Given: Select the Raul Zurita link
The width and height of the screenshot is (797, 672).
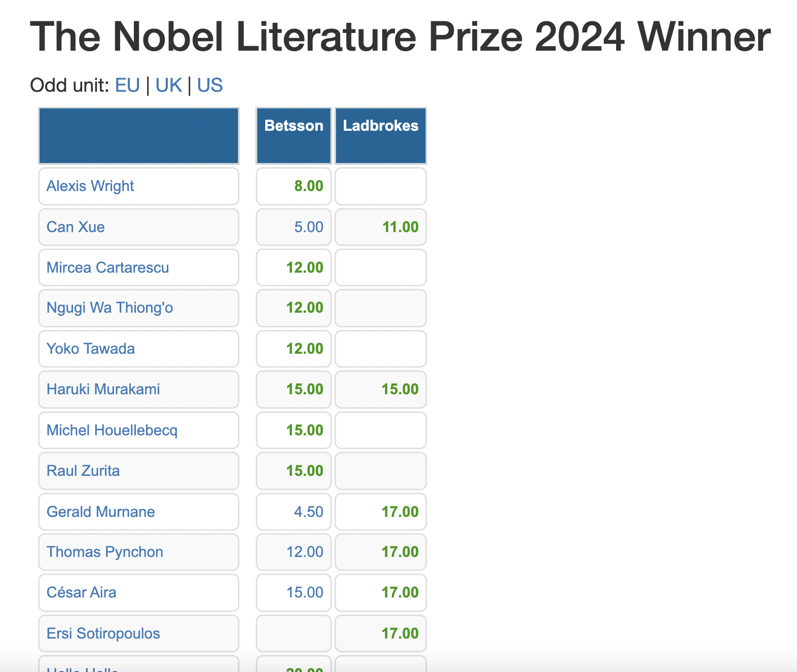Looking at the screenshot, I should pos(83,471).
